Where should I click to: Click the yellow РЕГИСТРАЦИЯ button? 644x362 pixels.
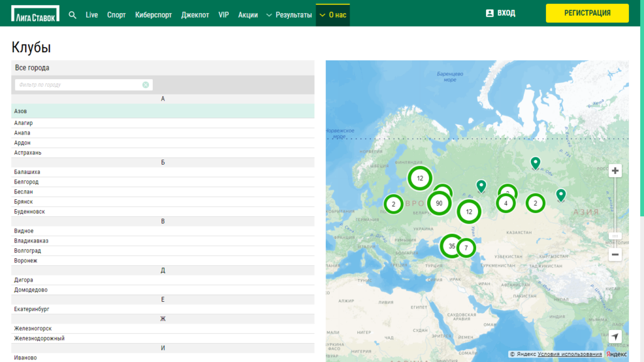click(x=587, y=13)
